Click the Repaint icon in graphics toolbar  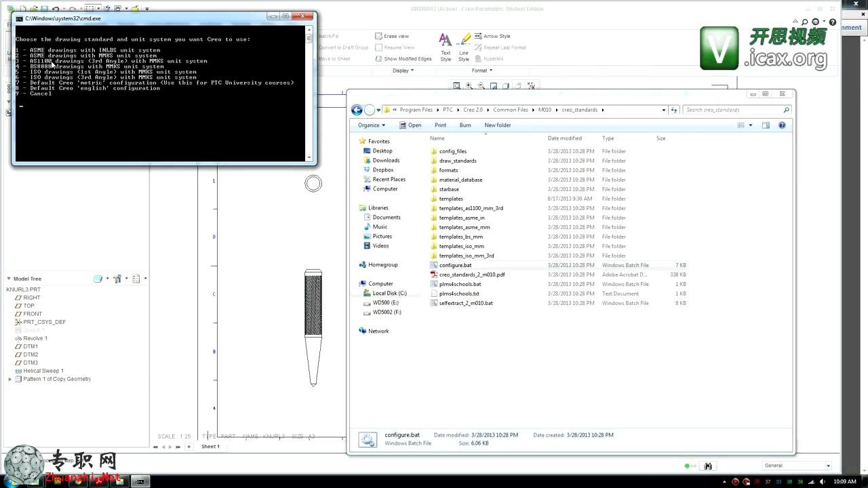click(494, 86)
